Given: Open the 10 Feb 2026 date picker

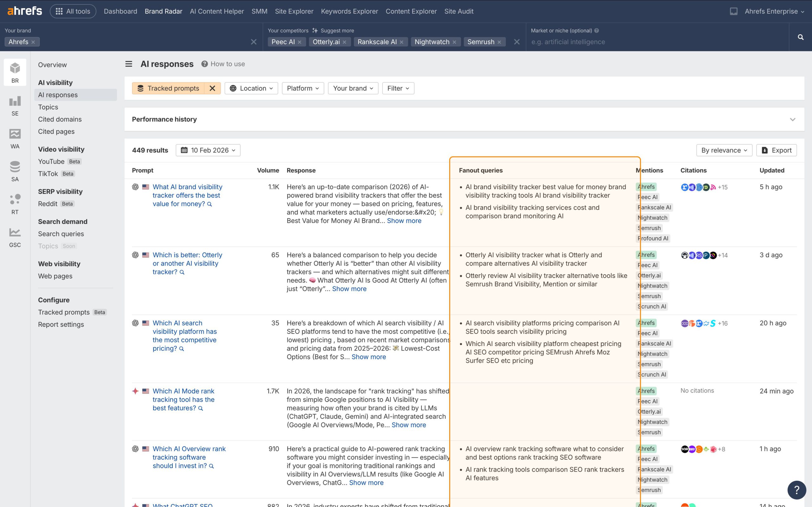Looking at the screenshot, I should (208, 150).
